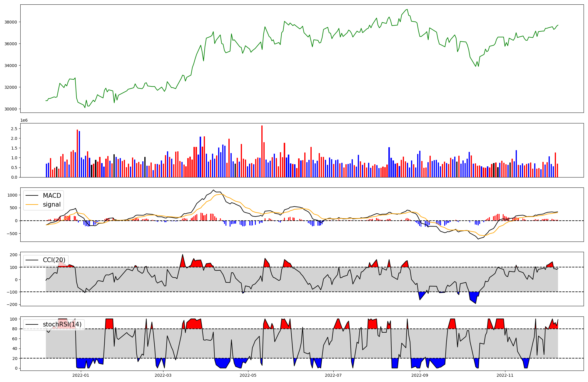Click the CCI(20) legend label
The width and height of the screenshot is (588, 382).
tap(54, 260)
